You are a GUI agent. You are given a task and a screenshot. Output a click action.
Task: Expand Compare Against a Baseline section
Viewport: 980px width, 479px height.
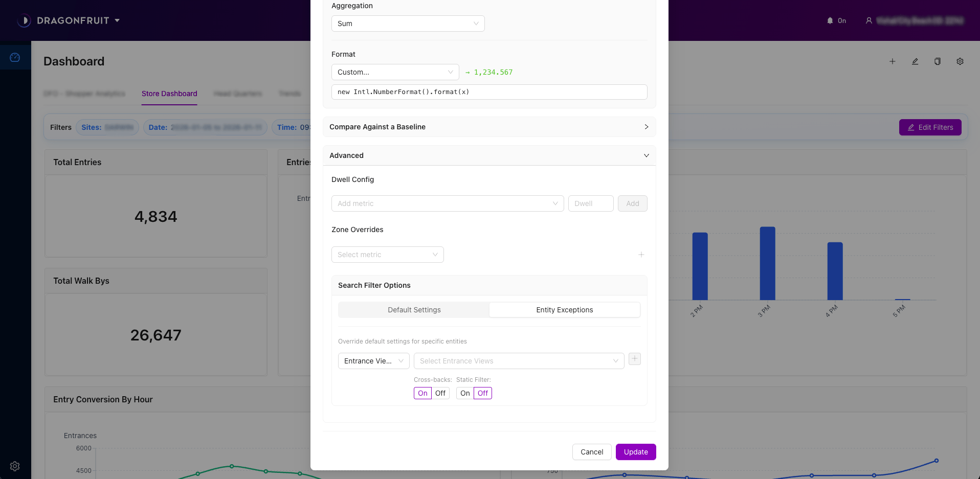tap(489, 127)
